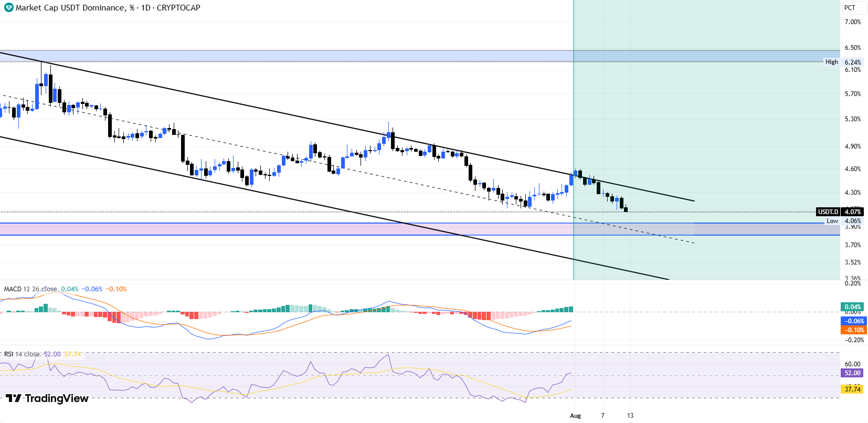Click the 7 date label on time axis
The image size is (868, 423).
click(x=602, y=416)
